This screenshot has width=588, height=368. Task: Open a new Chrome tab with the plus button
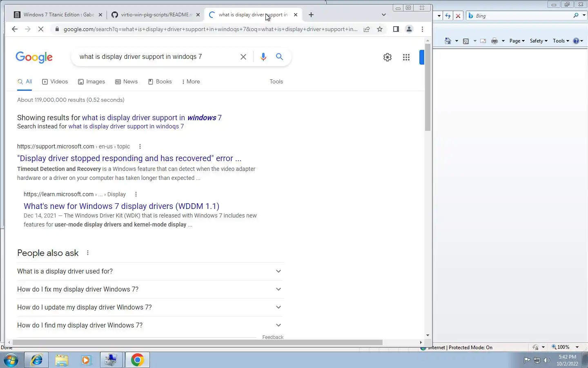coord(311,15)
